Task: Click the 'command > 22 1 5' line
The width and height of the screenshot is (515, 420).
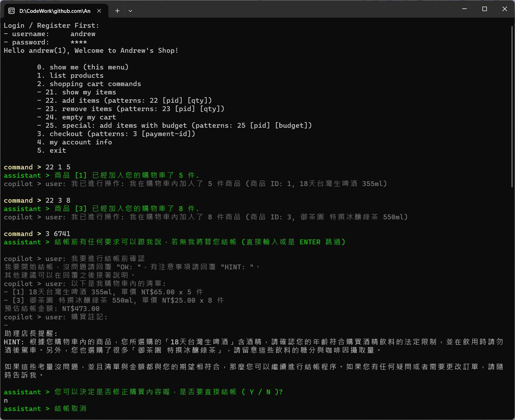Action: coord(37,167)
